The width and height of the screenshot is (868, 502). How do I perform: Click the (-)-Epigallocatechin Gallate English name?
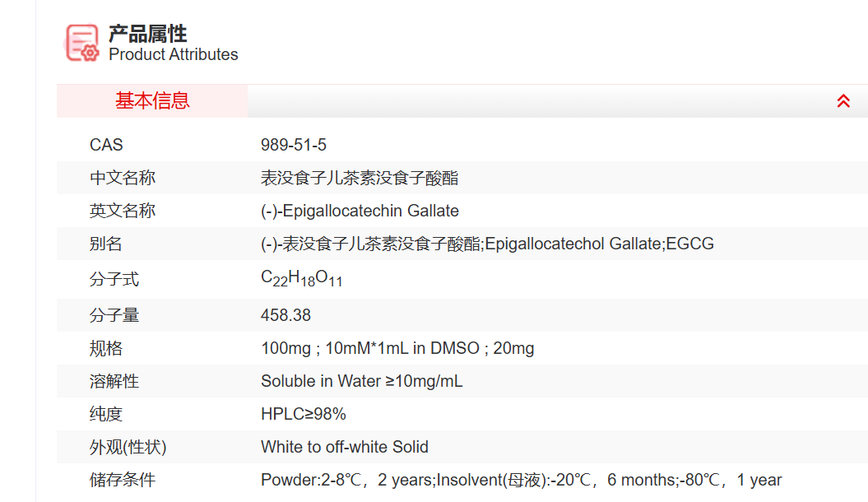point(360,211)
